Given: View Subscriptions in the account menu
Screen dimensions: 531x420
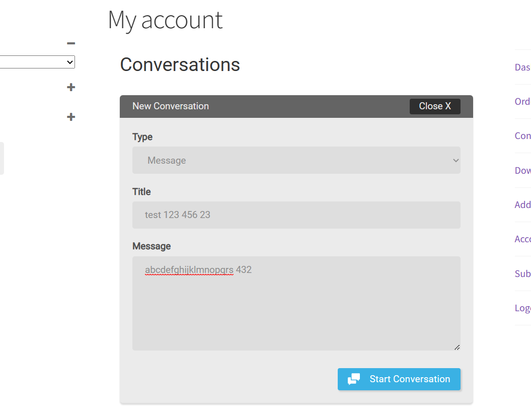Looking at the screenshot, I should click(522, 273).
